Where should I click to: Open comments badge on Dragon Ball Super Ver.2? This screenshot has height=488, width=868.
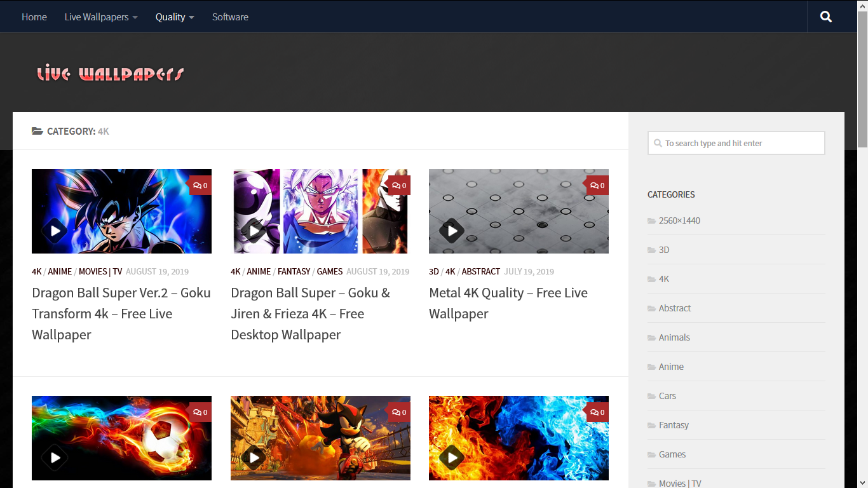point(201,186)
